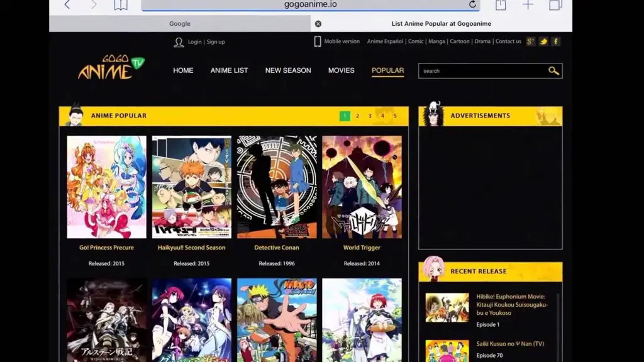Click the Facebook icon
Screen dimensions: 644x362
[556, 41]
